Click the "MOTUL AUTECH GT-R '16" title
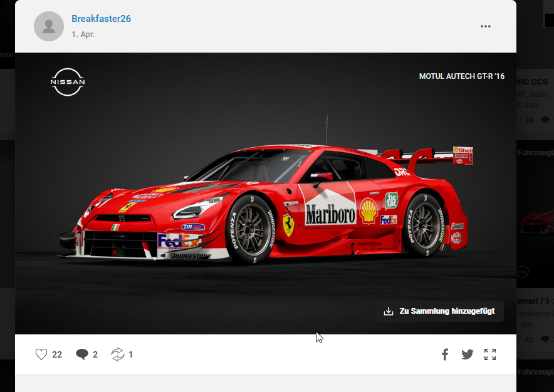Image resolution: width=554 pixels, height=392 pixels. click(x=461, y=76)
